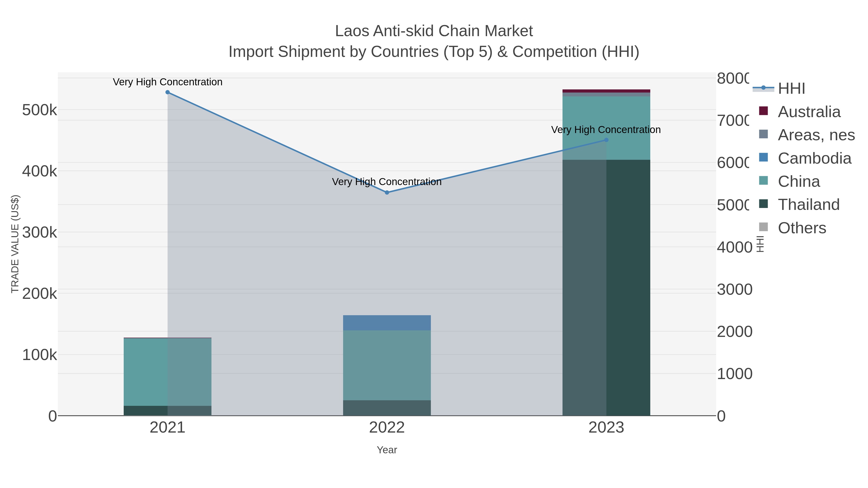Click the 2021 Thailand bar segment
868x488 pixels.
(x=168, y=411)
